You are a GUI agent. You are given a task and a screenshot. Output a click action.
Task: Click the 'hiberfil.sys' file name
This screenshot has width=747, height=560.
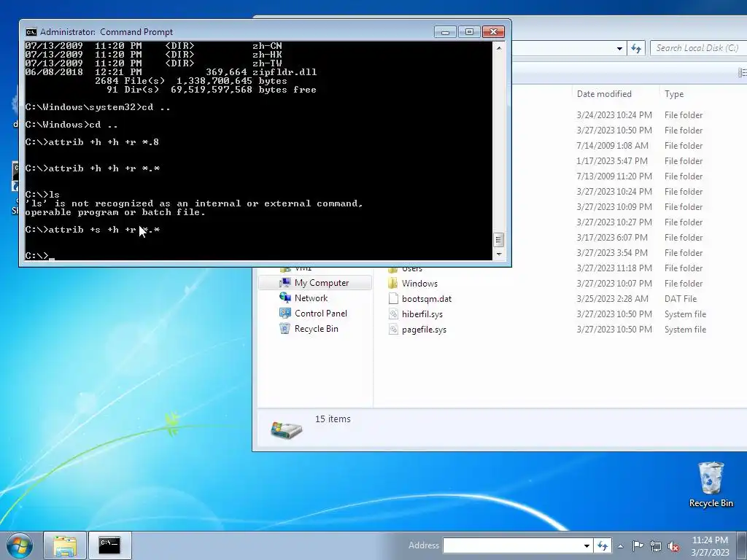(x=422, y=314)
